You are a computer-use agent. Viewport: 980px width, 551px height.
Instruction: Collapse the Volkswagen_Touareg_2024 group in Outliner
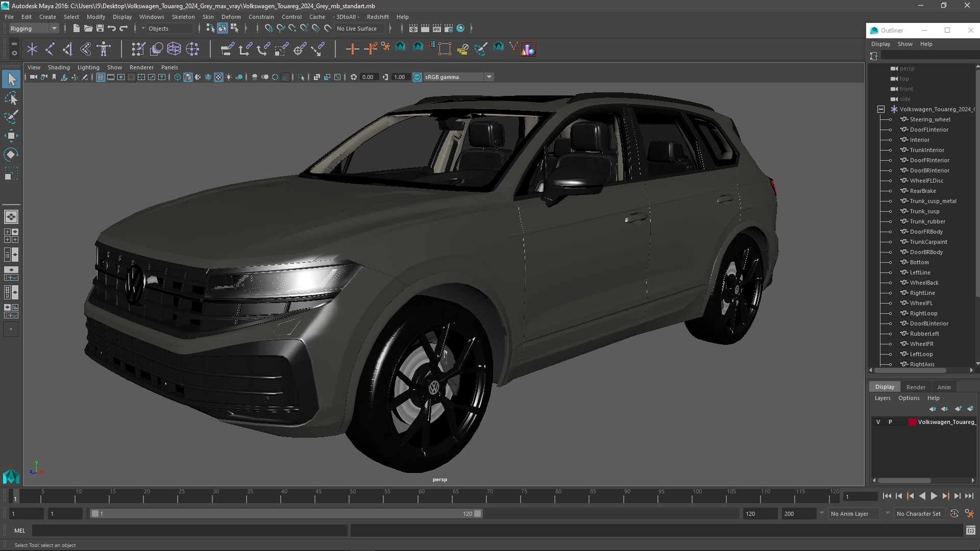(881, 109)
